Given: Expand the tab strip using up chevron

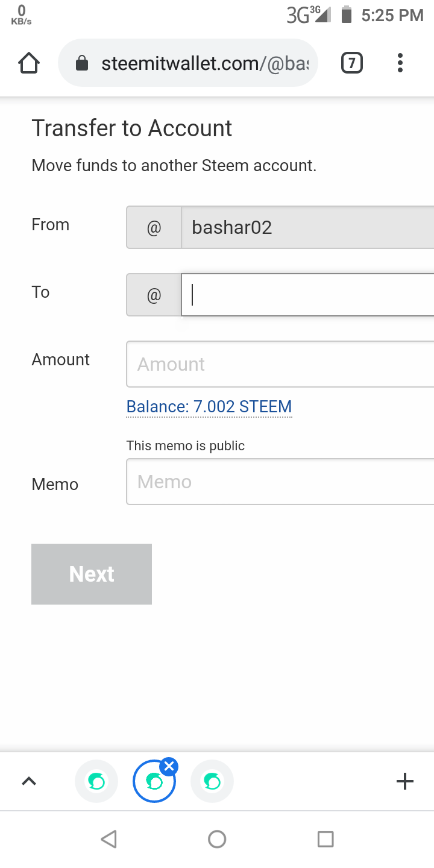Looking at the screenshot, I should pos(29,782).
